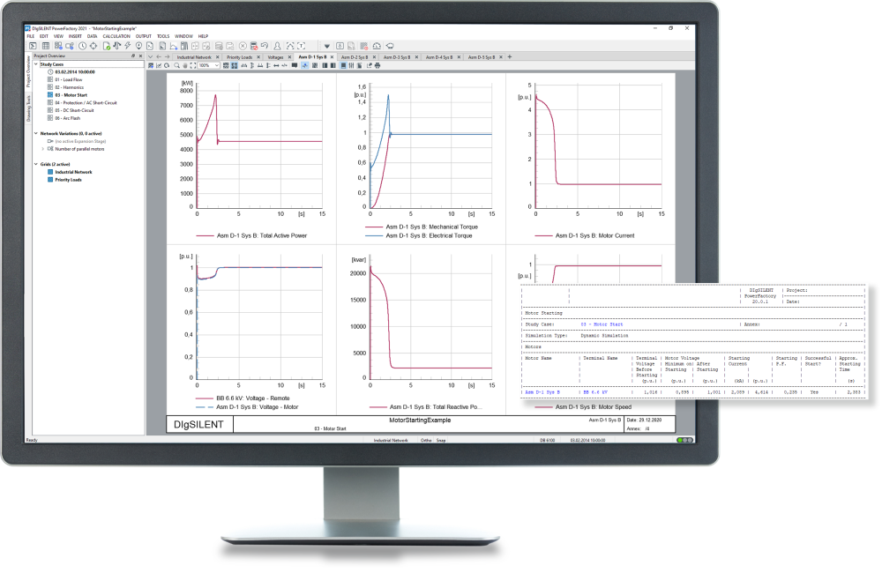Close the Asm D-1 Sys B tab

click(332, 56)
